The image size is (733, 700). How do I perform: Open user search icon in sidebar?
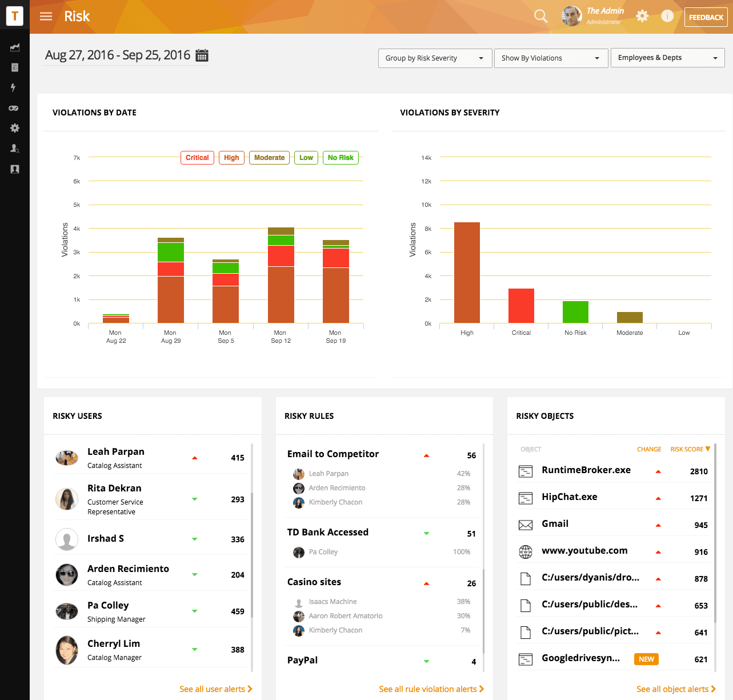tap(15, 149)
